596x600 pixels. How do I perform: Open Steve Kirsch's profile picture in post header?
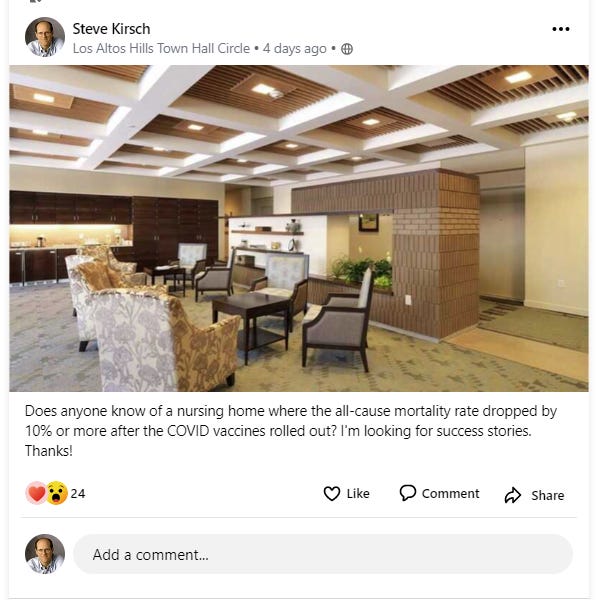tap(45, 37)
